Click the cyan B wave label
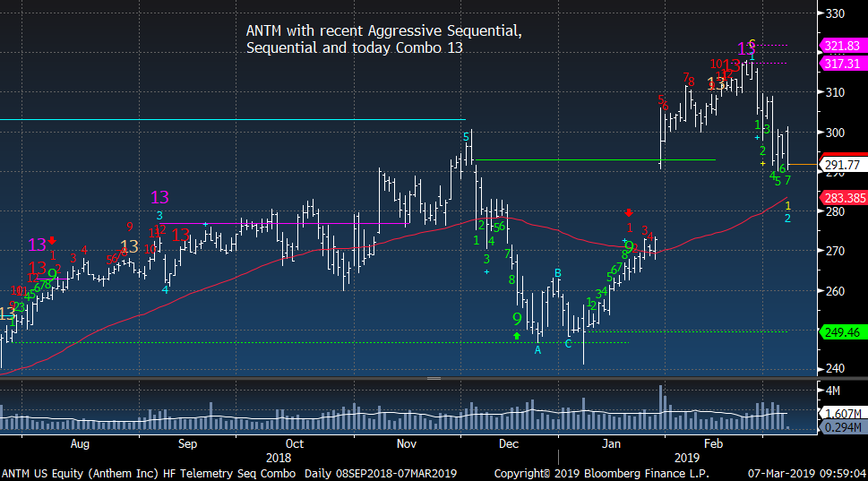 [x=558, y=273]
